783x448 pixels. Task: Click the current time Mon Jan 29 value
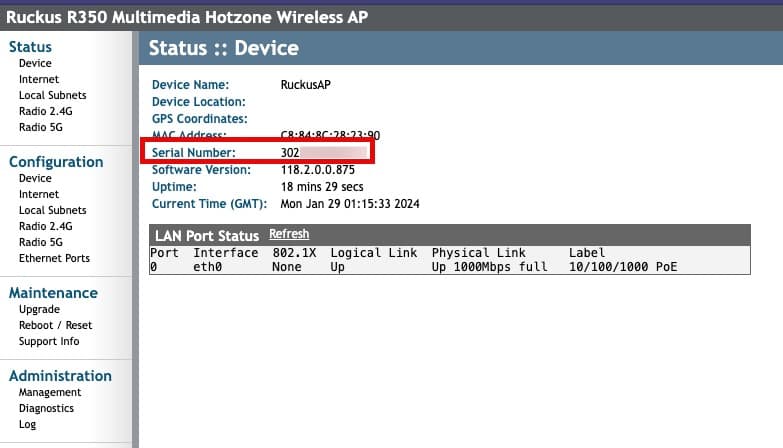pyautogui.click(x=350, y=204)
